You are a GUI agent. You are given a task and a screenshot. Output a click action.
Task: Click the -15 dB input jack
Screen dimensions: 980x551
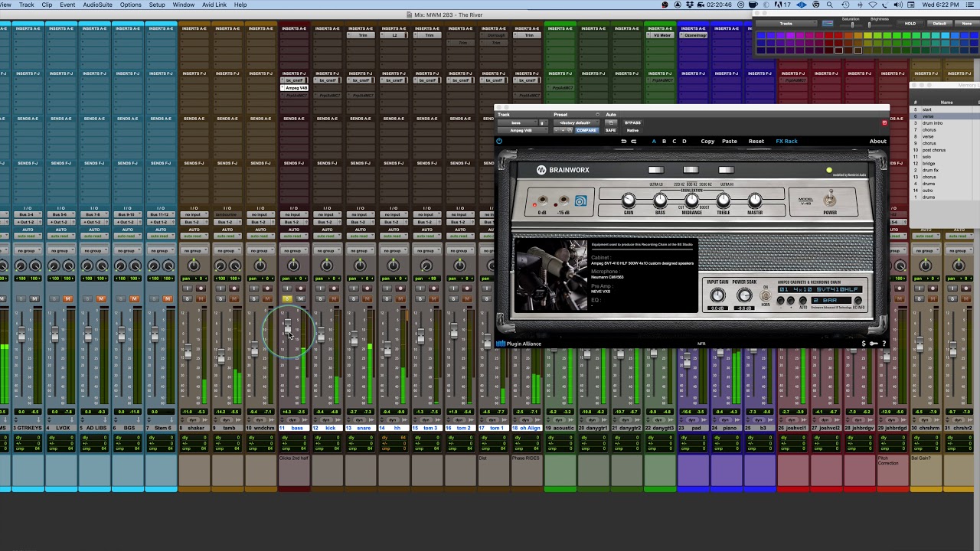pyautogui.click(x=563, y=201)
